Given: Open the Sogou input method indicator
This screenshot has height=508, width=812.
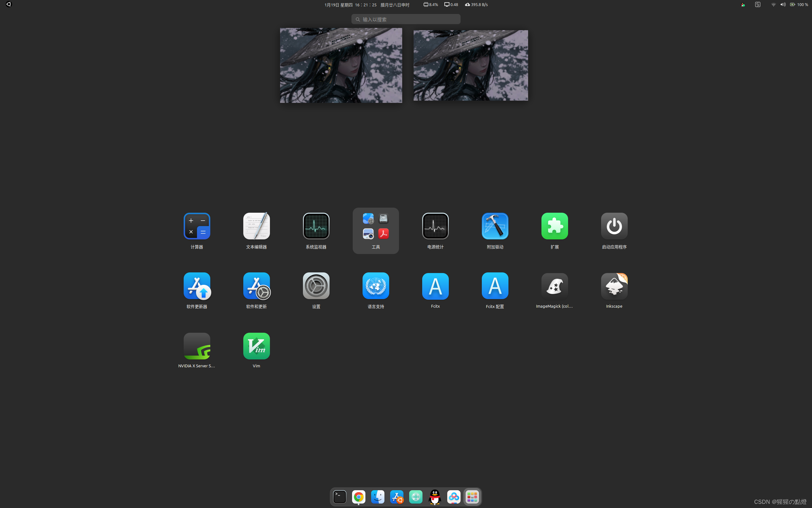Looking at the screenshot, I should [758, 4].
